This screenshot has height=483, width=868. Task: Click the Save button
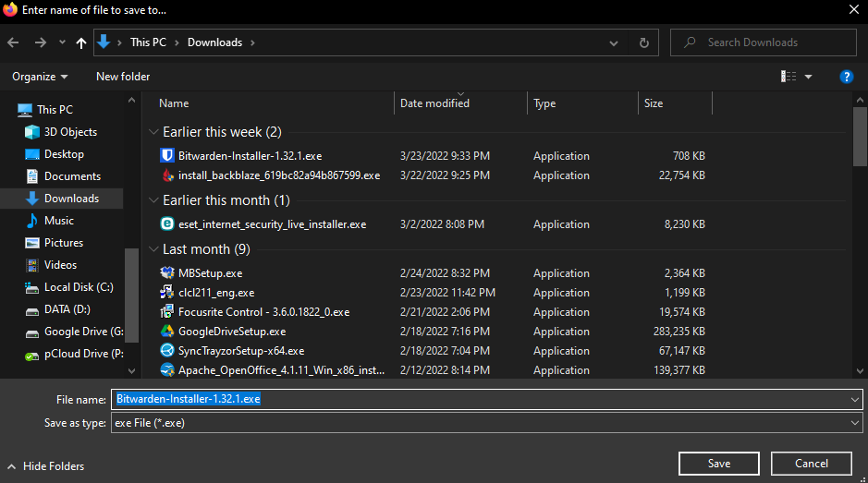coord(718,464)
